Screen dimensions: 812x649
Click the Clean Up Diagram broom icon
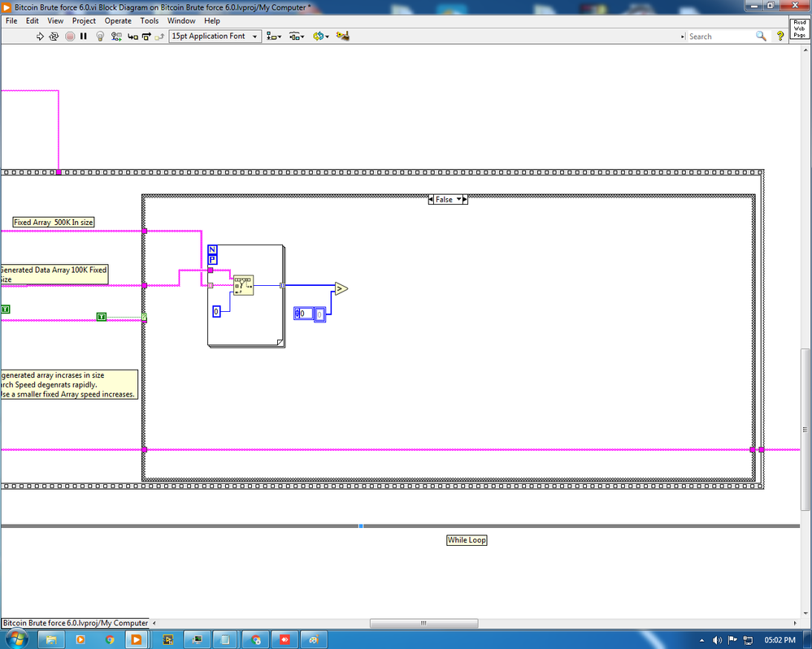[x=343, y=36]
